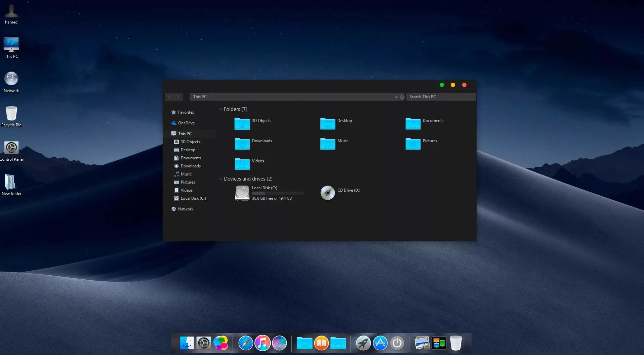Select the New folder desktop icon
Screen dimensions: 644x355
tap(11, 185)
